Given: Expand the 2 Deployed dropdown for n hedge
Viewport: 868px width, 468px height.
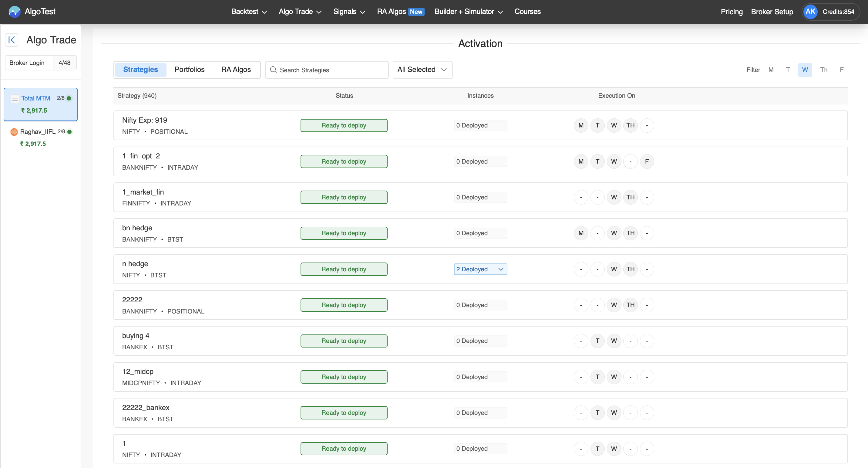Looking at the screenshot, I should click(x=480, y=269).
